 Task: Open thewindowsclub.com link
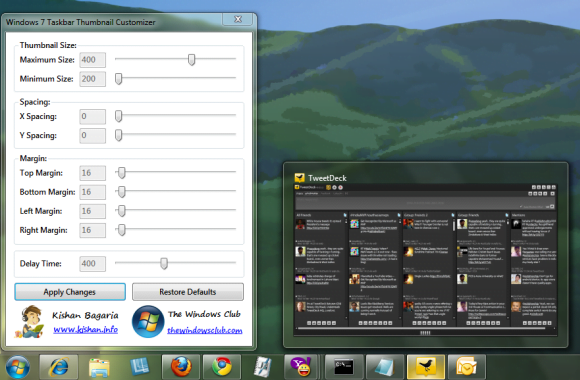(205, 330)
